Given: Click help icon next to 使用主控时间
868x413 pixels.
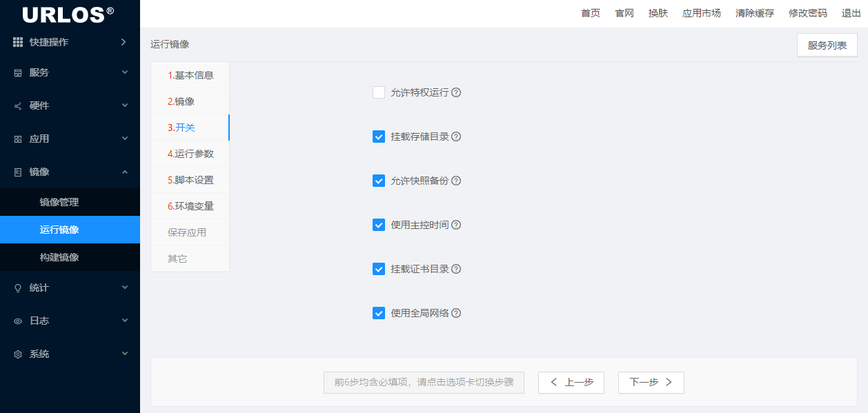Looking at the screenshot, I should tap(456, 225).
